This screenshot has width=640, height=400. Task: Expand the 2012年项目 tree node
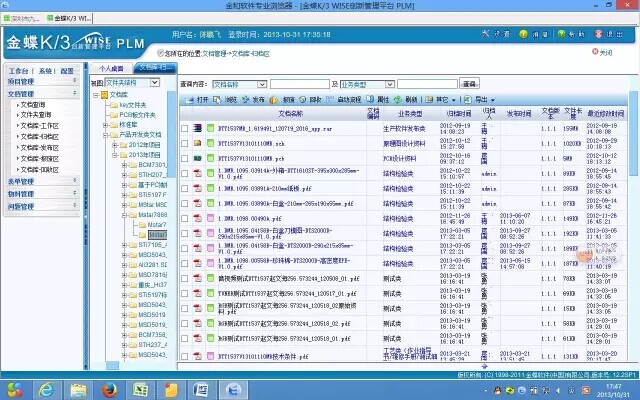coord(115,145)
